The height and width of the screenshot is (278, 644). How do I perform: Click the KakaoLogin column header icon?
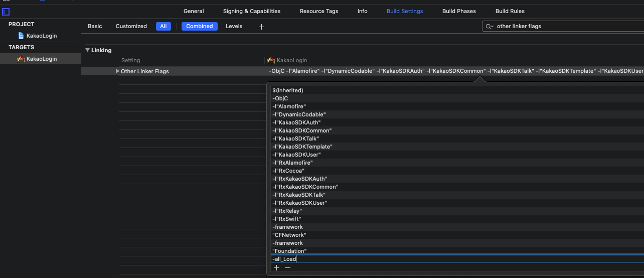pyautogui.click(x=271, y=60)
